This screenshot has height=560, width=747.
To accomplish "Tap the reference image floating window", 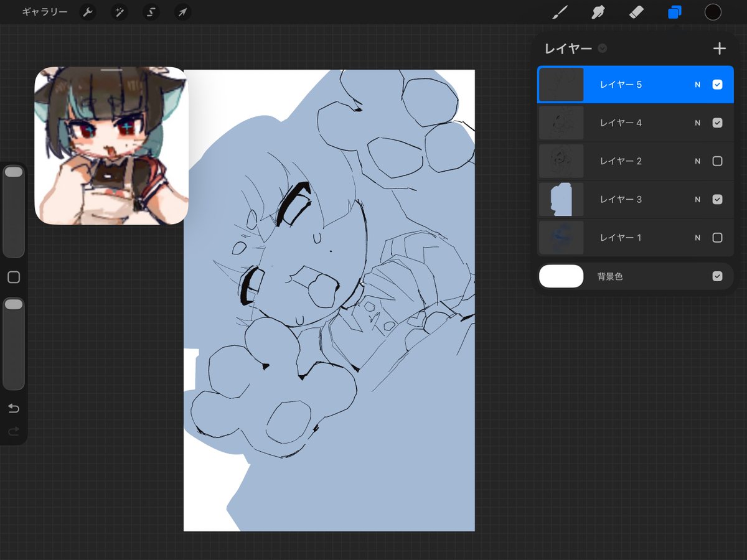I will pos(111,146).
